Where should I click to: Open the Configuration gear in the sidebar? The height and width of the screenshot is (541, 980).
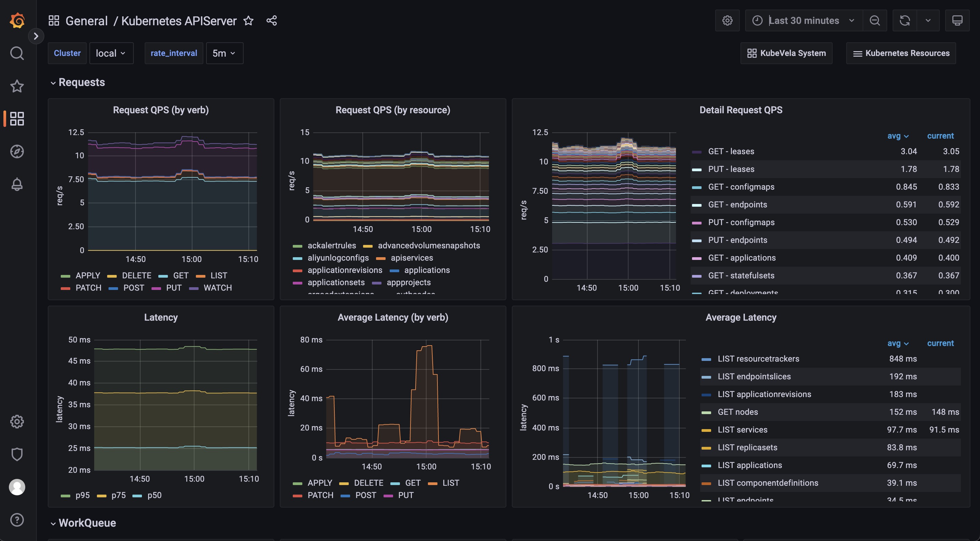(x=17, y=422)
